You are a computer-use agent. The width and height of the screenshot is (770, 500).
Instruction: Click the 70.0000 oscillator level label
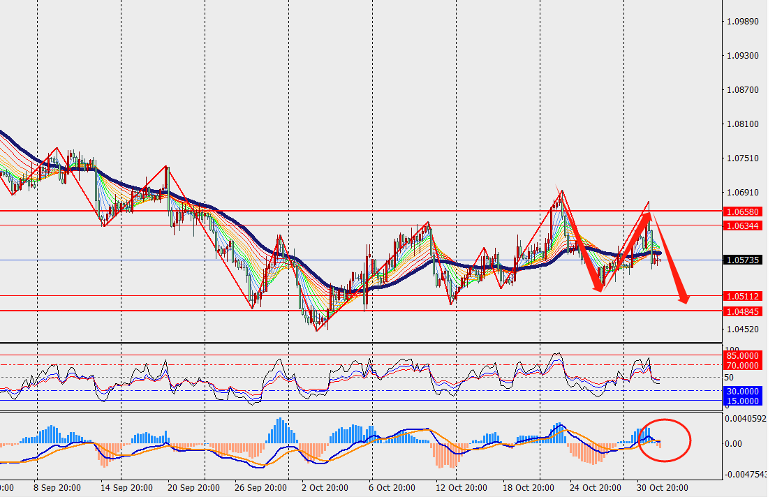coord(742,365)
